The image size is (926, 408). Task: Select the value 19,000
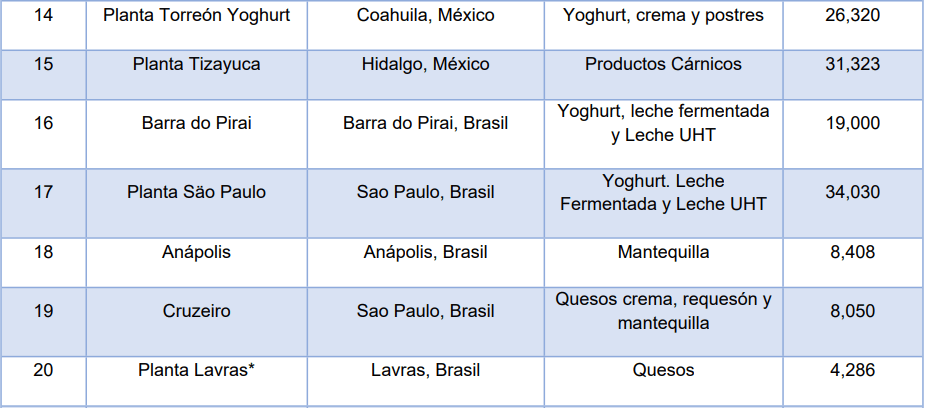852,123
